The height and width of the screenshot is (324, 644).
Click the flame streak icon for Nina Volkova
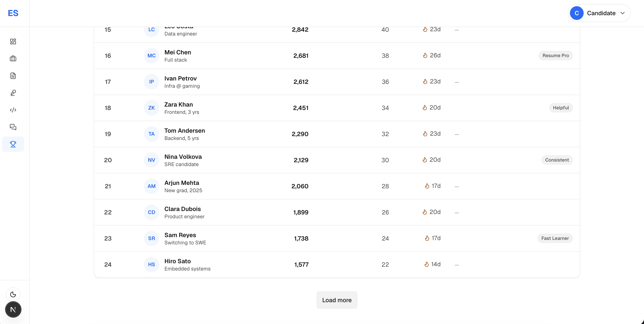pos(425,160)
